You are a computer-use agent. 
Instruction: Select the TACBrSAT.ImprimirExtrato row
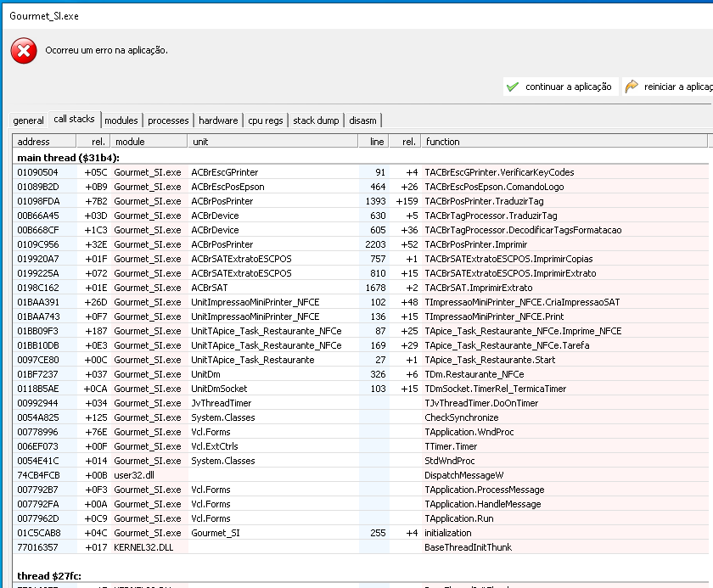click(x=361, y=288)
